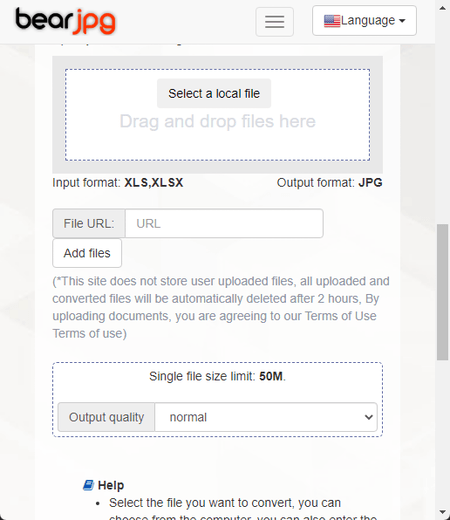Image resolution: width=450 pixels, height=520 pixels.
Task: Click the vertical scrollbar thumb
Action: (442, 292)
